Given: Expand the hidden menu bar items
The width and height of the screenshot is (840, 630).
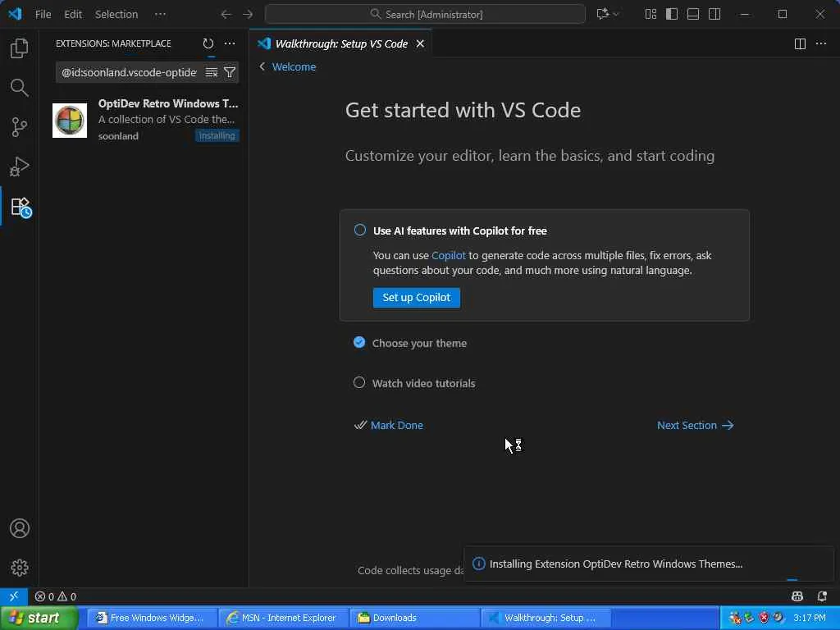Looking at the screenshot, I should tap(160, 15).
